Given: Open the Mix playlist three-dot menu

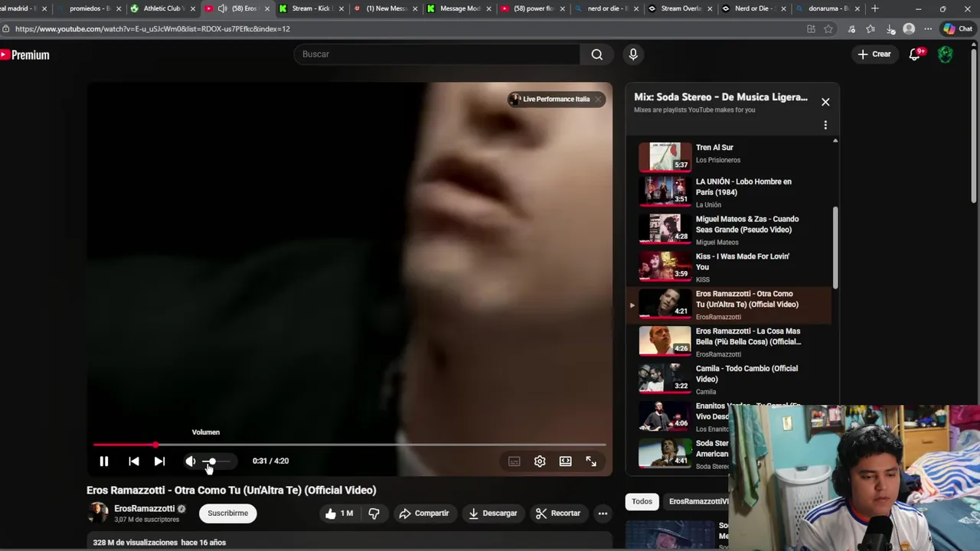Looking at the screenshot, I should [x=825, y=125].
